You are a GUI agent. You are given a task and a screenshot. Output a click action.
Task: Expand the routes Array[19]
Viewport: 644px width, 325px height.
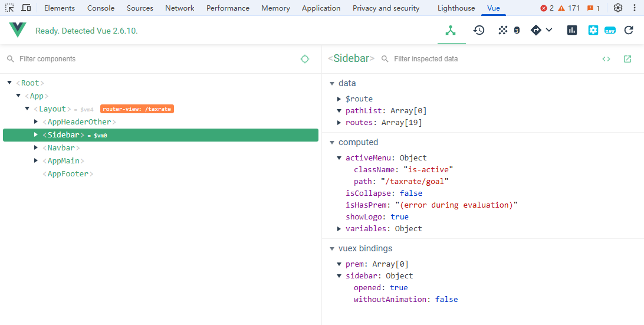tap(339, 123)
